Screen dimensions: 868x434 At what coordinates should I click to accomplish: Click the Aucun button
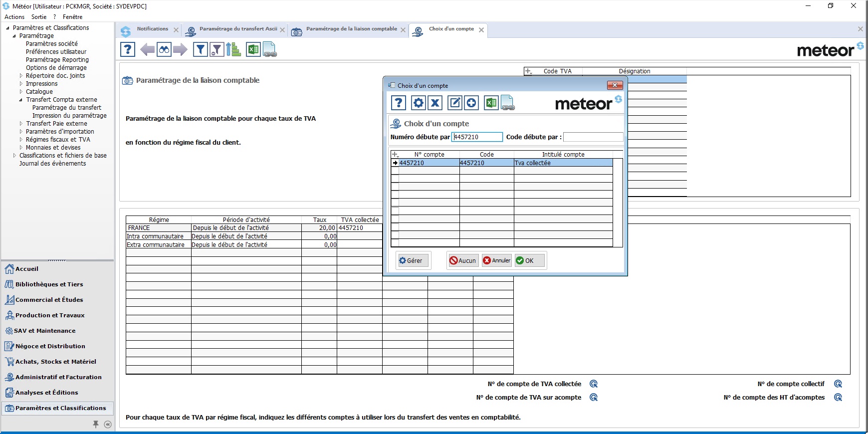[463, 260]
